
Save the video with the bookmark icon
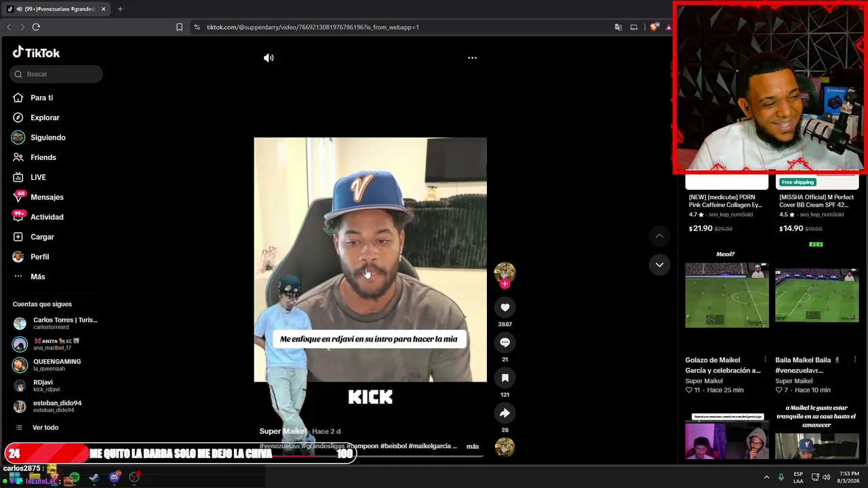(505, 378)
